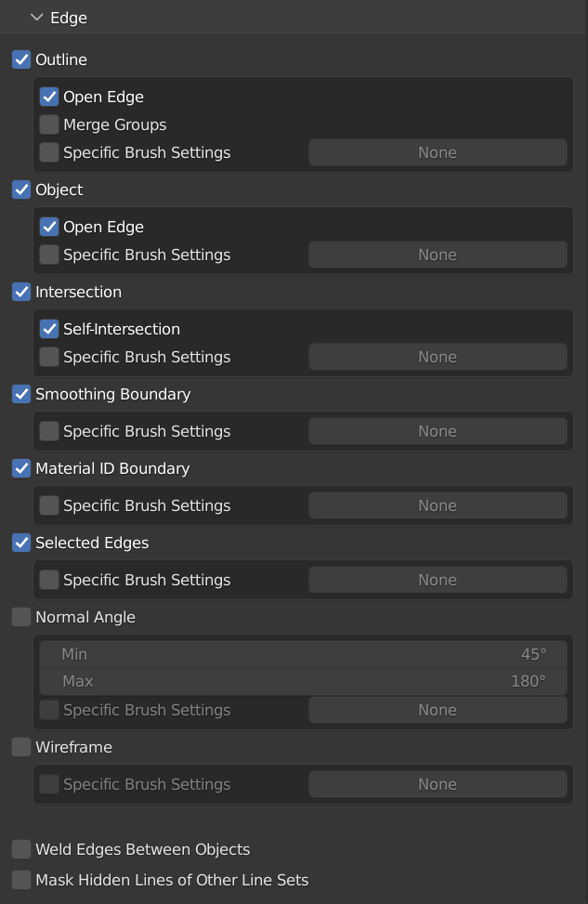
Task: Collapse the Edge panel
Action: click(37, 17)
